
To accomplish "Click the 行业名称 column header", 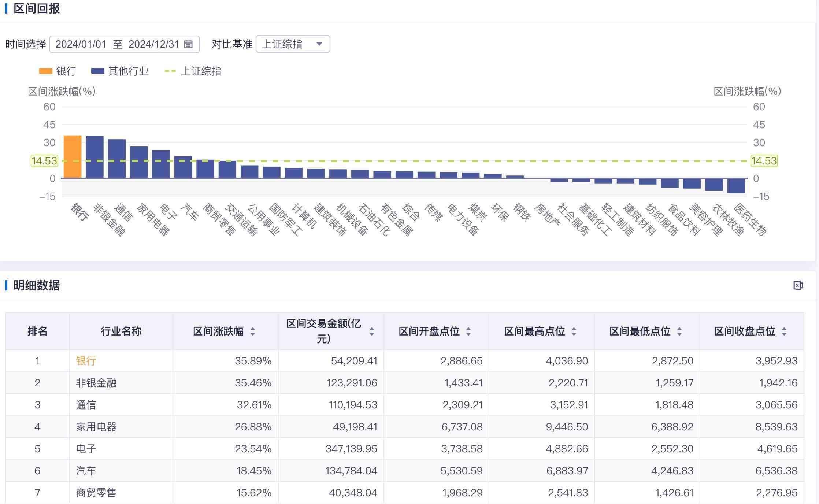I will pos(121,331).
